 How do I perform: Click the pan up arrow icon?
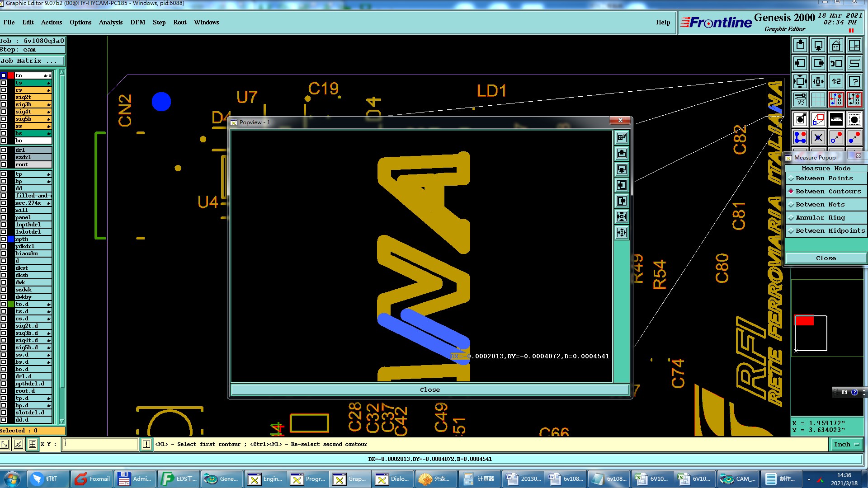800,45
